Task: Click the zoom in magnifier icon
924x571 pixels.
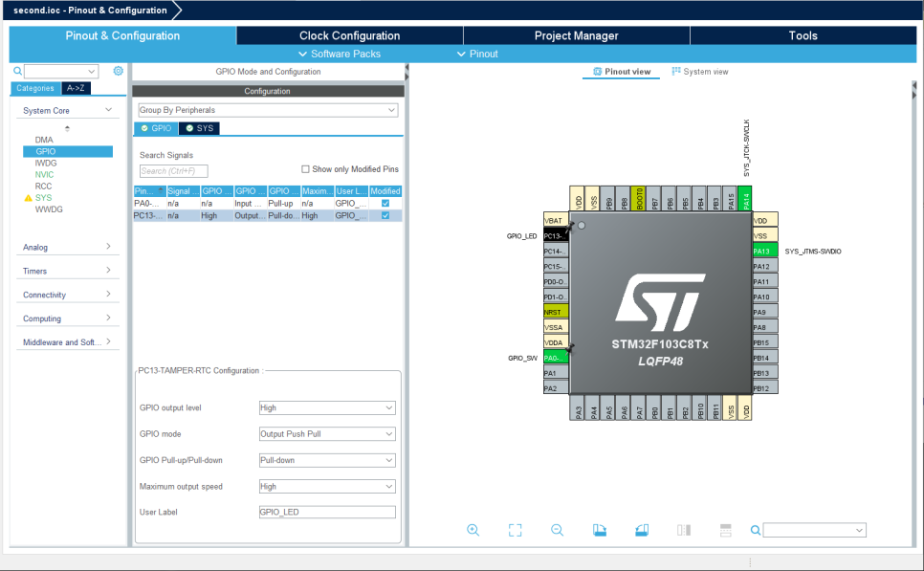Action: [x=473, y=530]
